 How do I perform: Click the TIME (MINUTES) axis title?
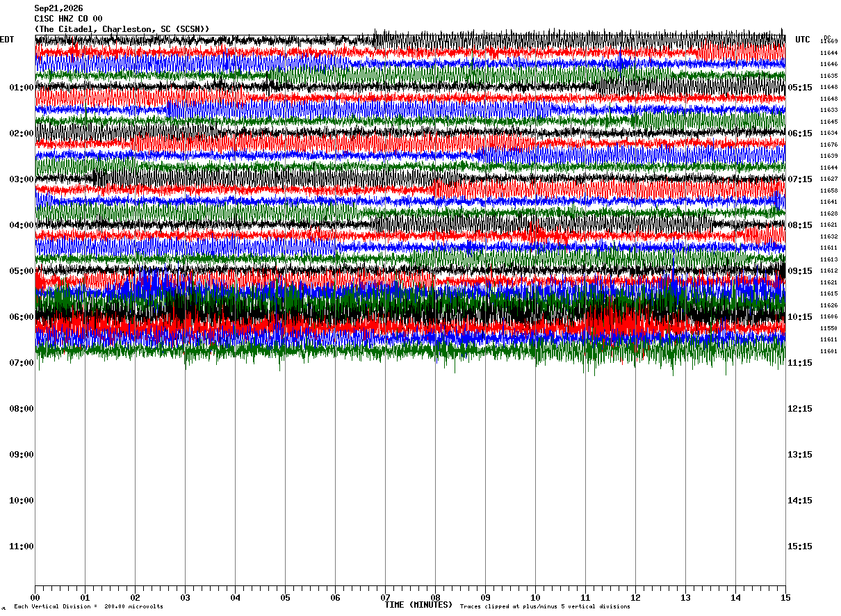(418, 605)
